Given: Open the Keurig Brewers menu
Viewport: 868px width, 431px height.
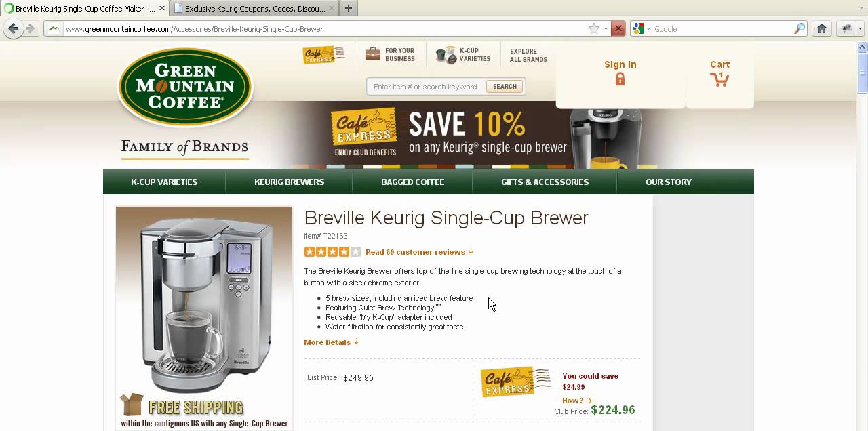Looking at the screenshot, I should (289, 182).
